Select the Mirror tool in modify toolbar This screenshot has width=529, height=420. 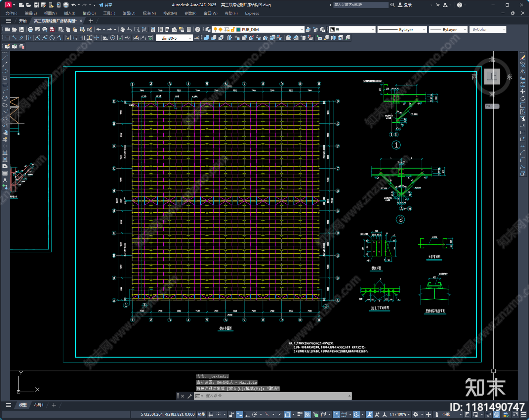(x=523, y=71)
